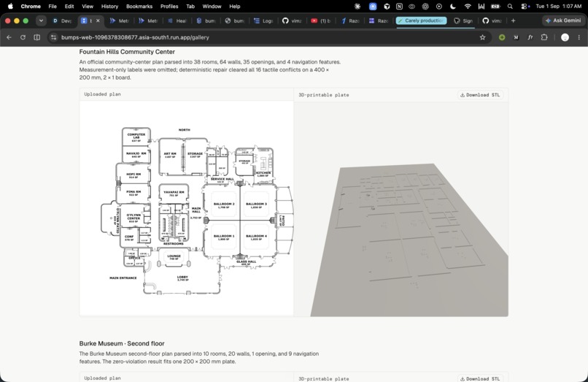Click the blue circular app icon in the menu bar
Screen dimensions: 588x382
(x=372, y=7)
